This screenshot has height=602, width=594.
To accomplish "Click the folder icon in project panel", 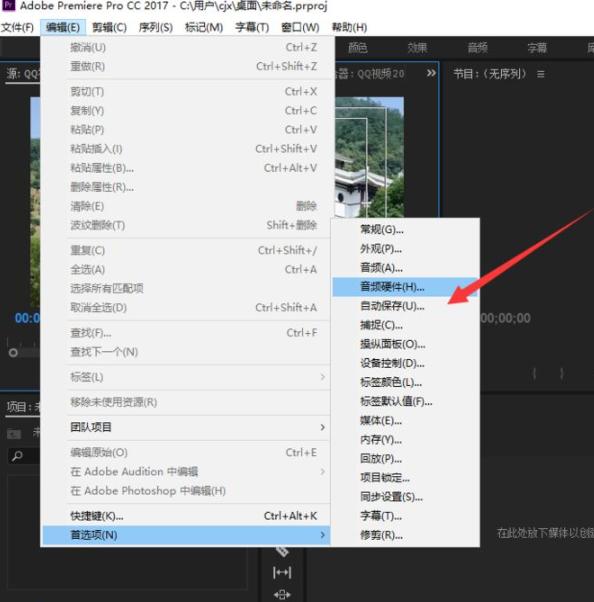I will click(x=14, y=433).
